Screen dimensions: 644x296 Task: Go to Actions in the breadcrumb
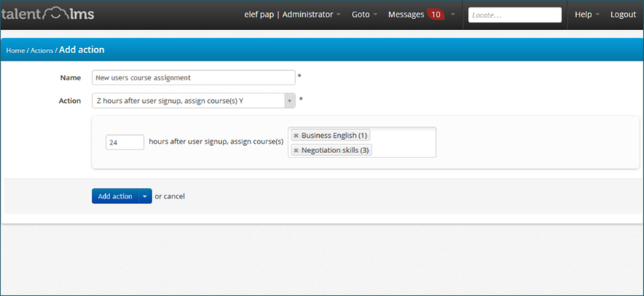pyautogui.click(x=42, y=51)
